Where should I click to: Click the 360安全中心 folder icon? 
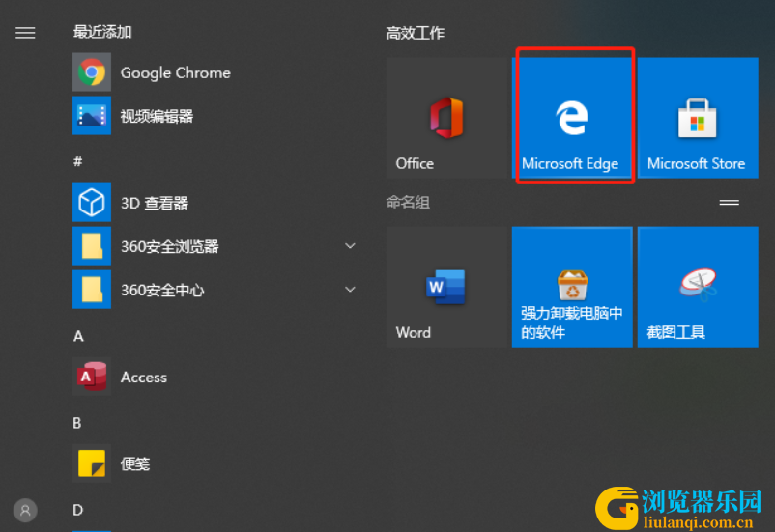coord(92,290)
